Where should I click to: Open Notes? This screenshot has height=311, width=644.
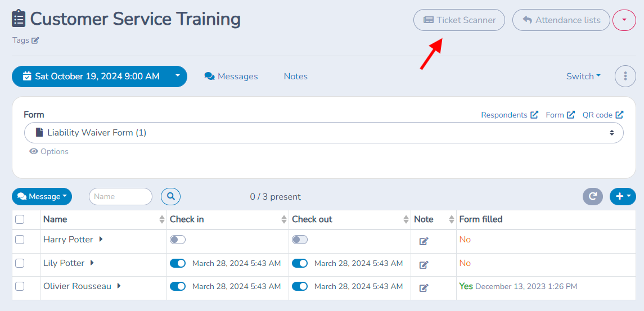296,76
